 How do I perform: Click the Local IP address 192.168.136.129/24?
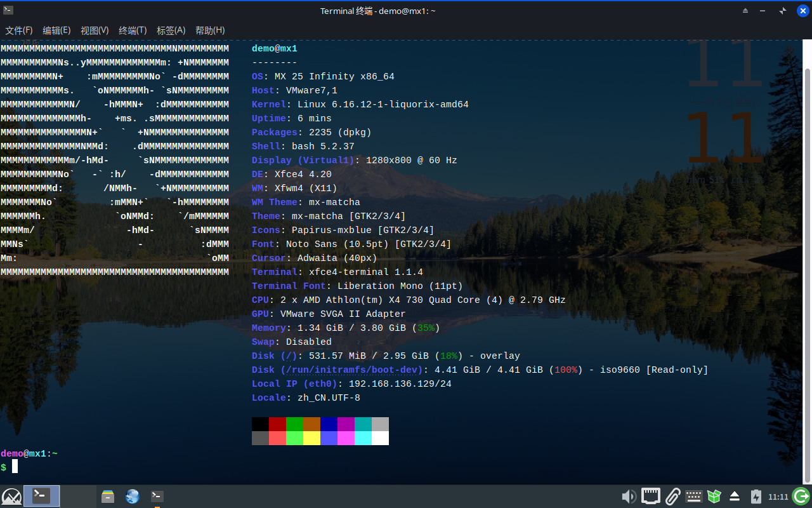coord(400,384)
